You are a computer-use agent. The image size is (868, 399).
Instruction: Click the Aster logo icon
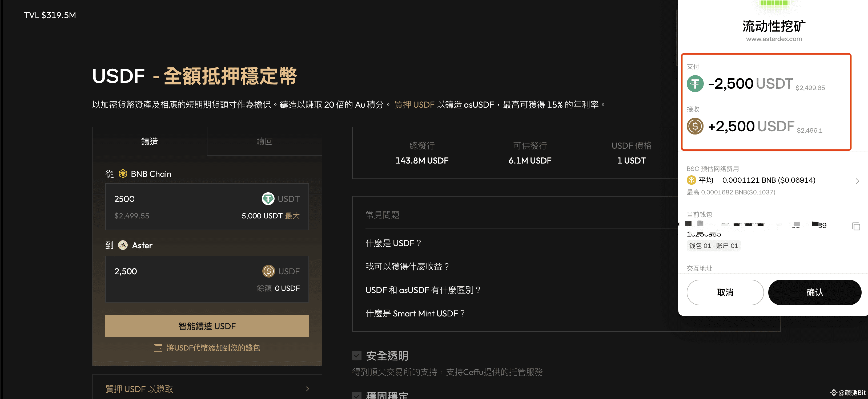click(123, 245)
